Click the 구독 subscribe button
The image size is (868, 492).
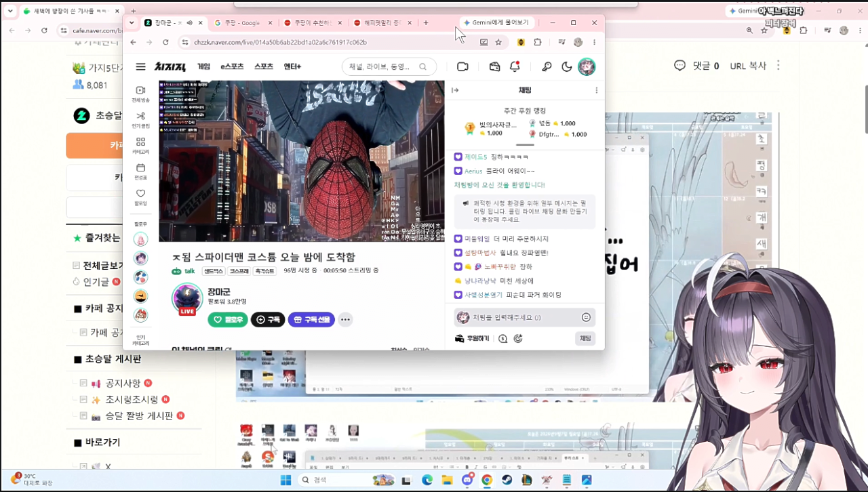tap(268, 319)
